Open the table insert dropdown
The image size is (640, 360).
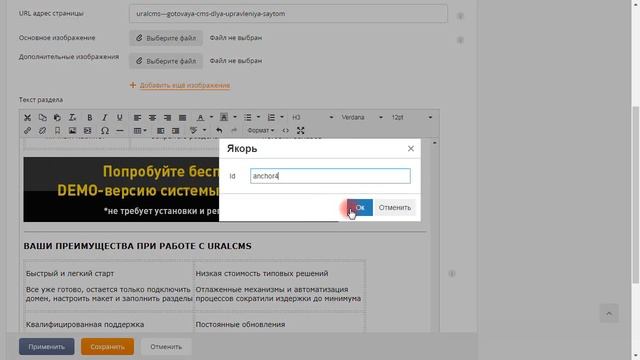tap(140, 131)
